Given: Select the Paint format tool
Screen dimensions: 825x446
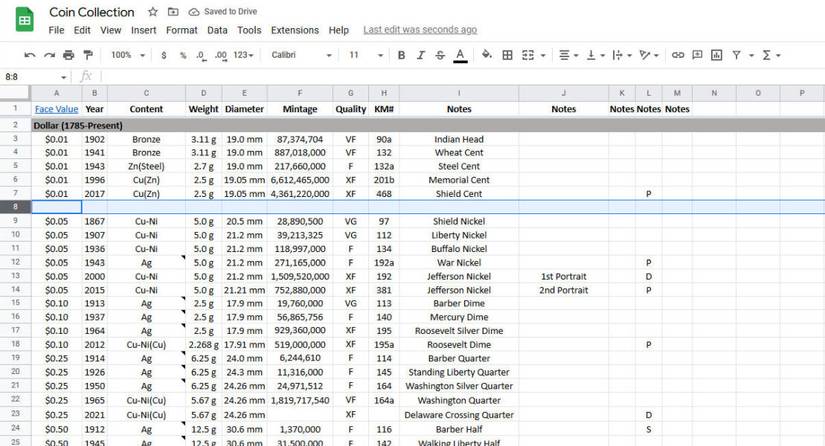Looking at the screenshot, I should click(x=87, y=55).
